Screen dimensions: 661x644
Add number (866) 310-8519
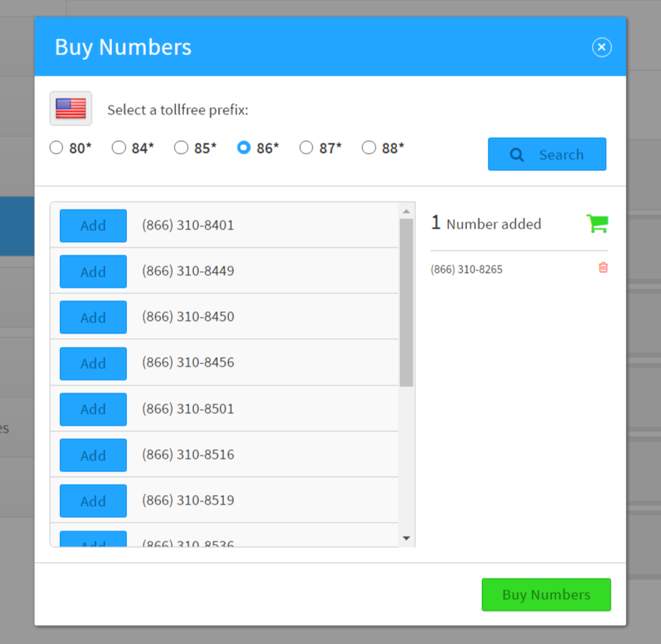click(93, 501)
